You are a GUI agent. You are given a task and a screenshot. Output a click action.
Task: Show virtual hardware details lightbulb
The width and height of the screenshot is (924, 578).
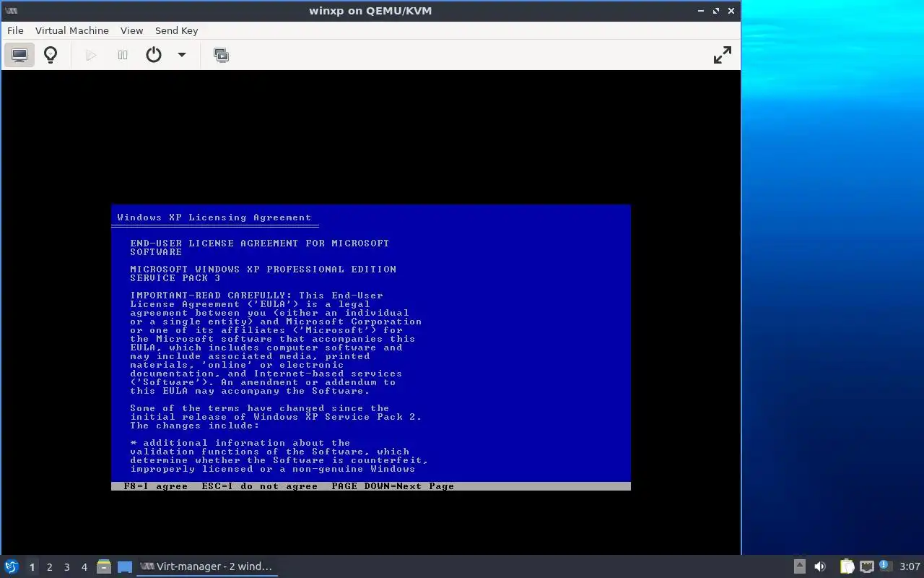pos(51,55)
